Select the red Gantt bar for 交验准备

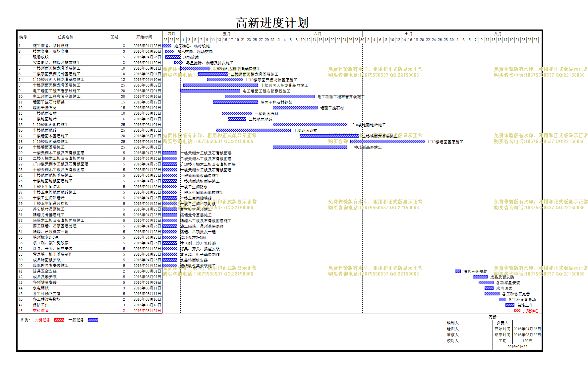(x=517, y=311)
